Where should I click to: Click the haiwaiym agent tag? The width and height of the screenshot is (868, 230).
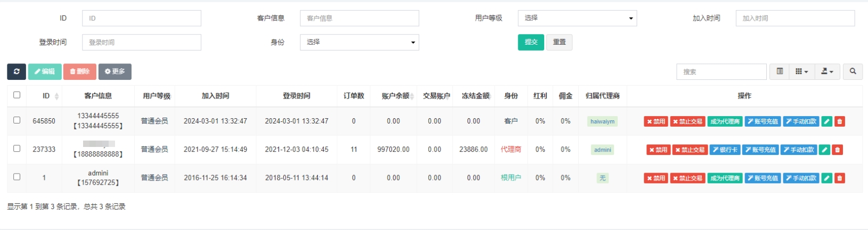pyautogui.click(x=602, y=121)
